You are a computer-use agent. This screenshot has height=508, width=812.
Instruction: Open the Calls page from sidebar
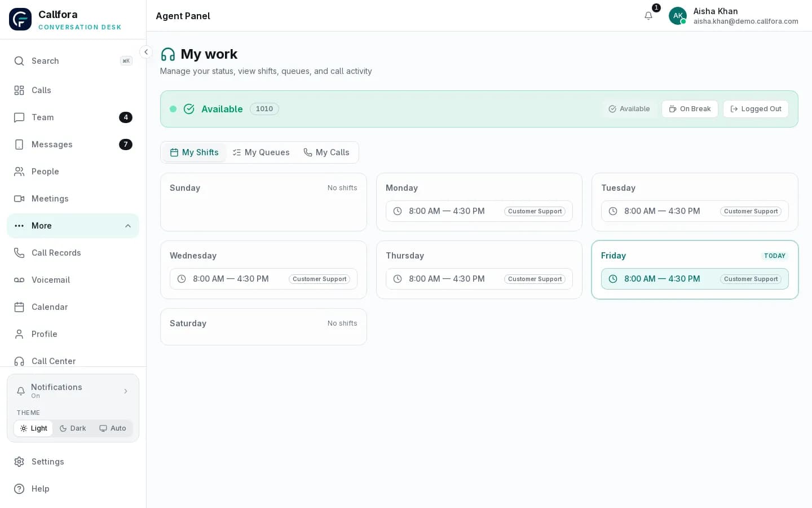[73, 90]
